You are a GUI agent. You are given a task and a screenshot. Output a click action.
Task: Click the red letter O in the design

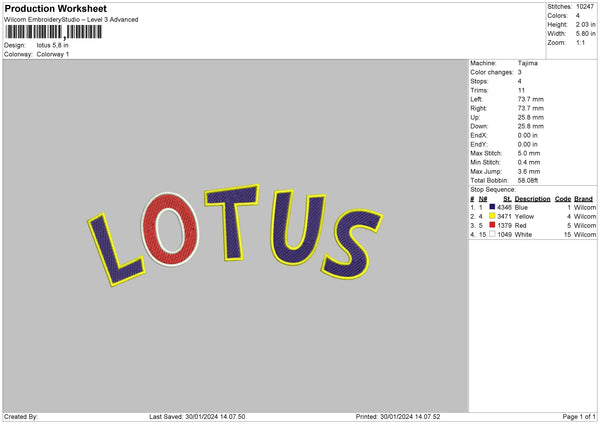(x=170, y=229)
